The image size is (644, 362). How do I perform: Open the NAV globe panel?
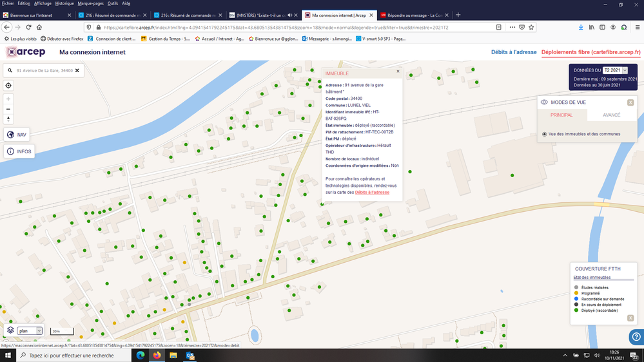point(17,135)
